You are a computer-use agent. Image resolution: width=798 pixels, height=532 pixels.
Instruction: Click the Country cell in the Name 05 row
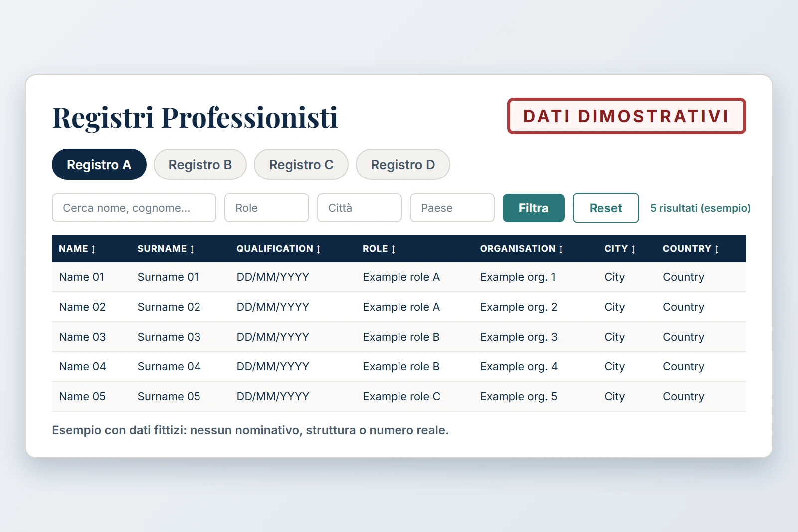coord(683,397)
